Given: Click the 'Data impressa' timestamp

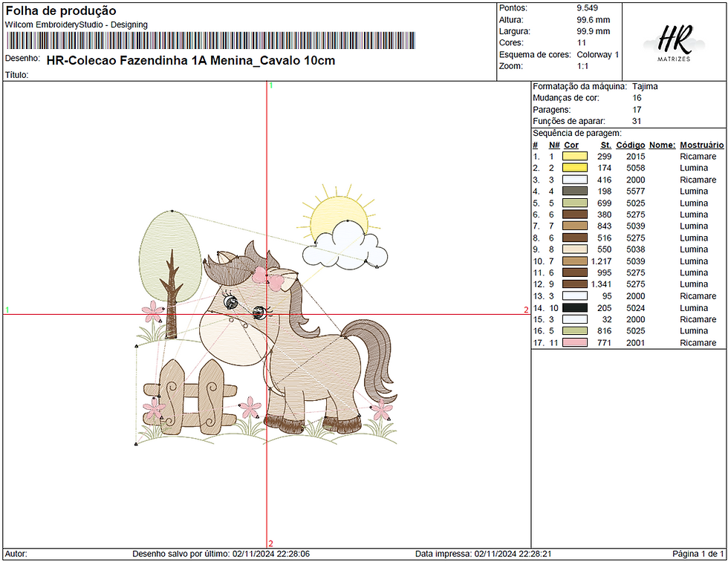Looking at the screenshot, I should click(x=484, y=554).
